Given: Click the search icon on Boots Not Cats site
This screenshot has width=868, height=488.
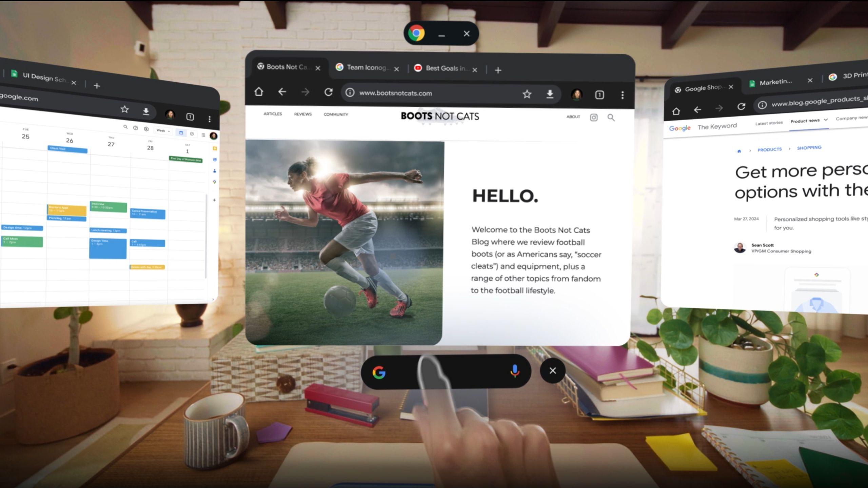Looking at the screenshot, I should tap(611, 117).
